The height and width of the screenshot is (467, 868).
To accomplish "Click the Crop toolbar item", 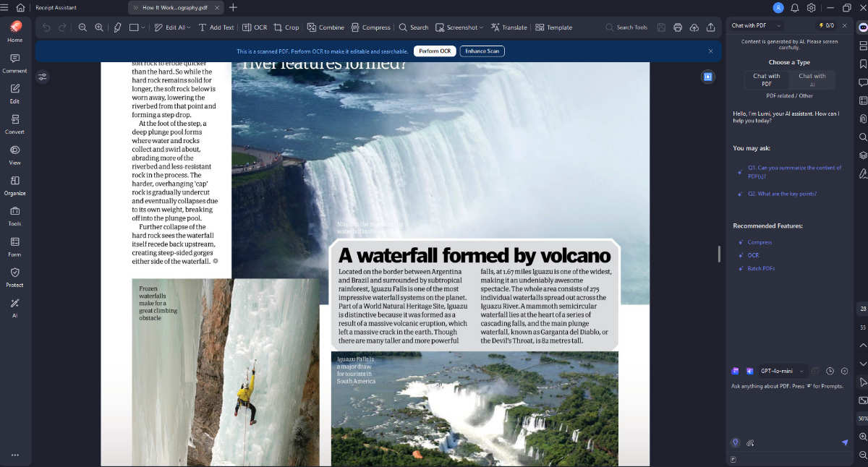I will tap(286, 27).
